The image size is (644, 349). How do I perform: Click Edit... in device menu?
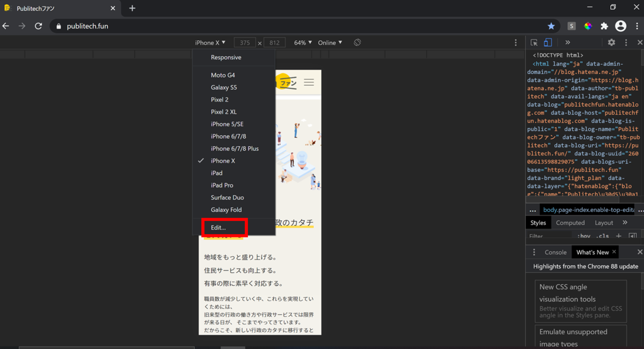tap(234, 228)
